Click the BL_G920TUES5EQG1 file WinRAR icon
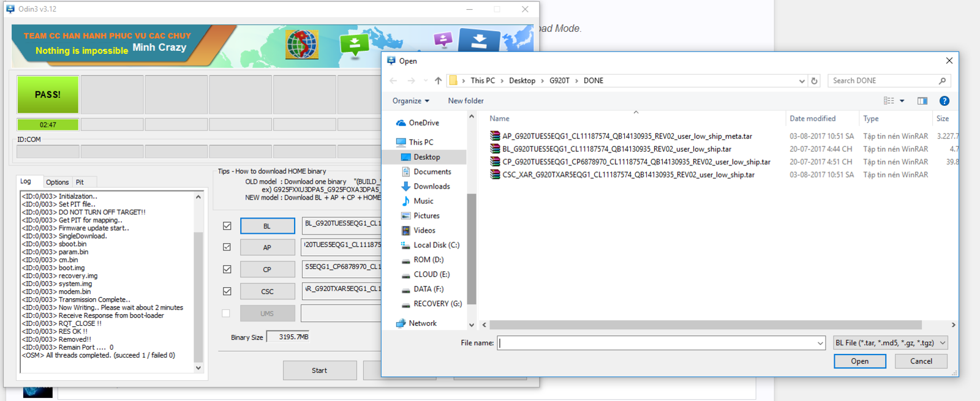The width and height of the screenshot is (980, 401). [495, 149]
